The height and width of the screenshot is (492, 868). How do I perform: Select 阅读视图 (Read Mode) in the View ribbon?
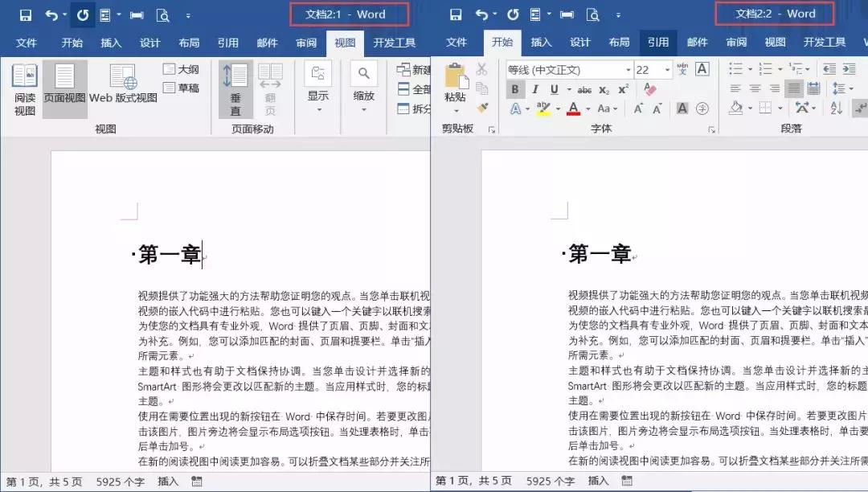(x=24, y=88)
